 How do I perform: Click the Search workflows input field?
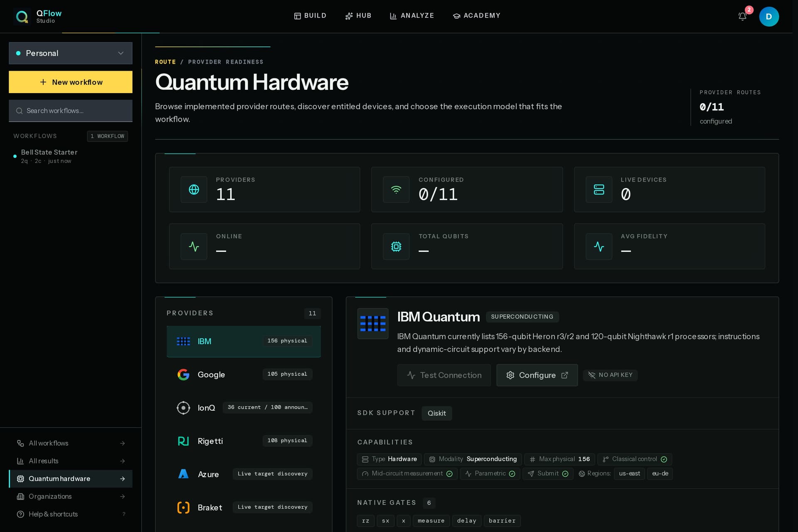tap(71, 111)
